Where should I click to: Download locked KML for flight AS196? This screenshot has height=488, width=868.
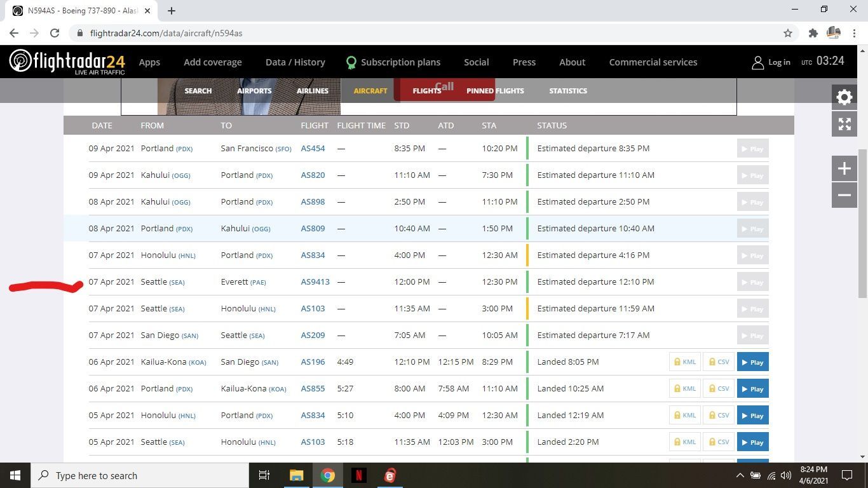pos(684,362)
